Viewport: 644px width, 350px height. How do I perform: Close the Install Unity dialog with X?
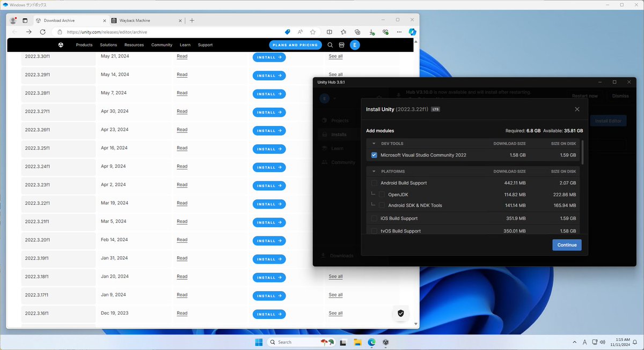click(577, 109)
